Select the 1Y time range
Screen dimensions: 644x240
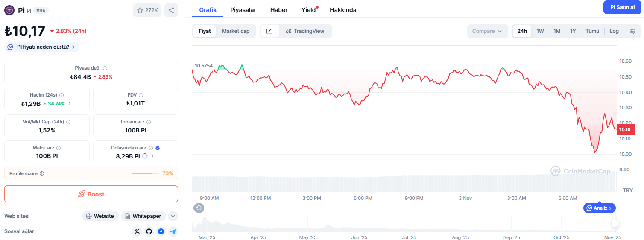pos(573,31)
